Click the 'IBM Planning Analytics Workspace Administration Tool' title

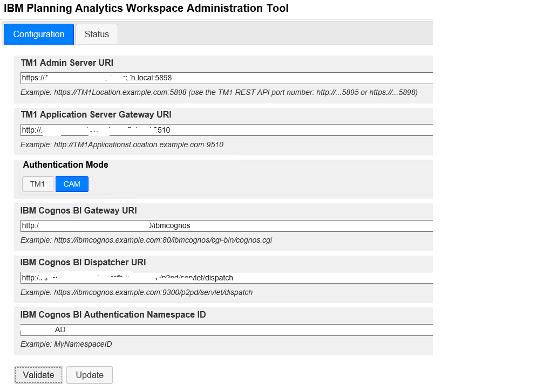(x=146, y=8)
